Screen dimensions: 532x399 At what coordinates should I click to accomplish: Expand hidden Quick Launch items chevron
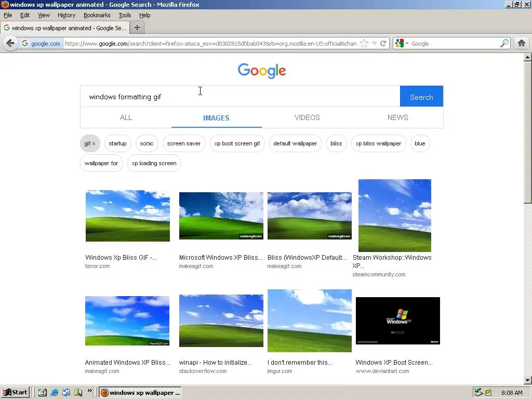tap(89, 391)
